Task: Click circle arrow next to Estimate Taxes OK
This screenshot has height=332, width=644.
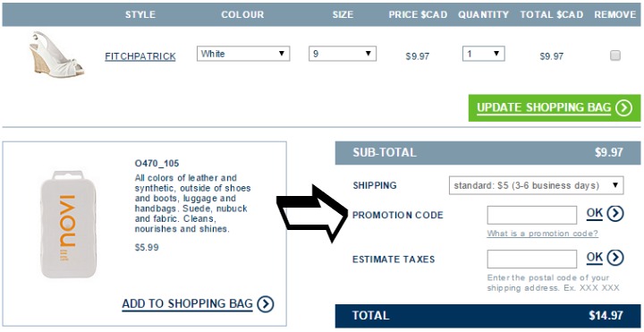Action: [x=614, y=258]
